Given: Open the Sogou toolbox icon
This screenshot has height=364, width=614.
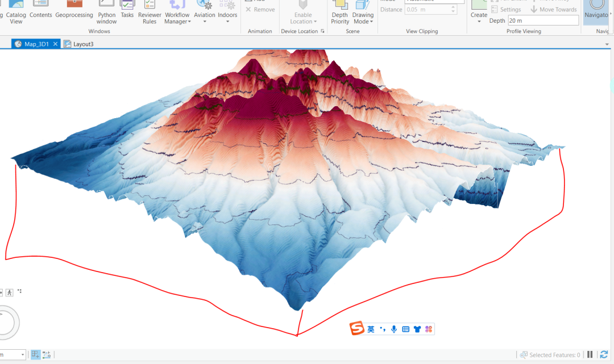Looking at the screenshot, I should coord(429,329).
